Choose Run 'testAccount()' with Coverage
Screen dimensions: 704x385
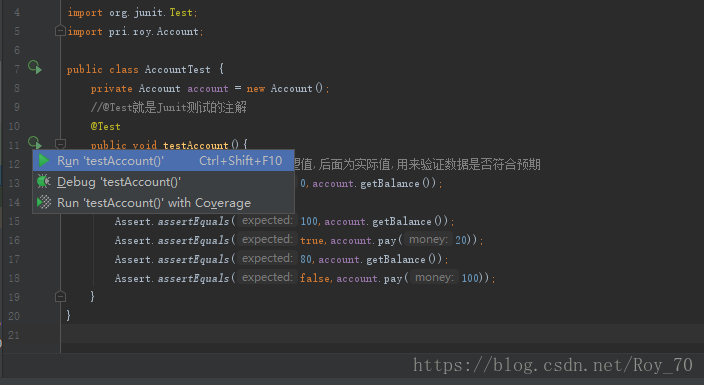pos(163,203)
